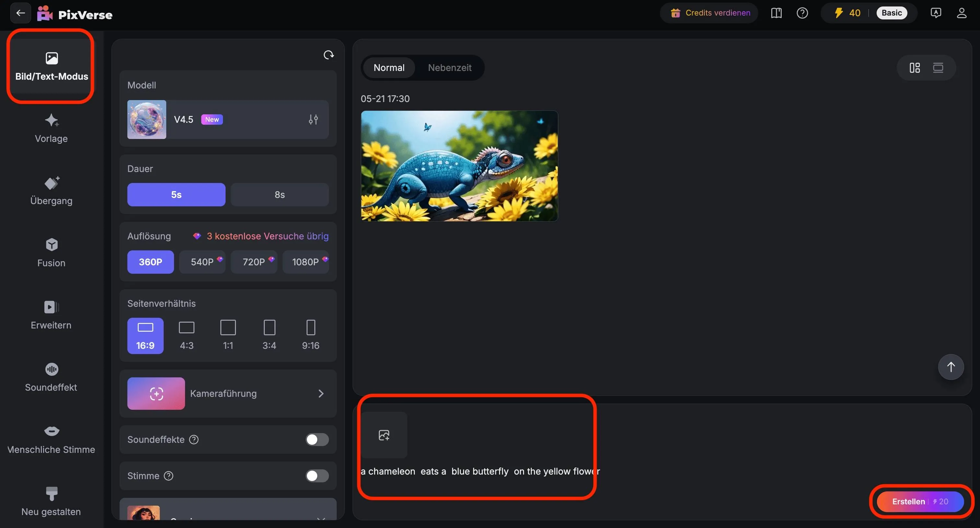Reset settings with the refresh icon
Screen dimensions: 980x528
[x=328, y=55]
